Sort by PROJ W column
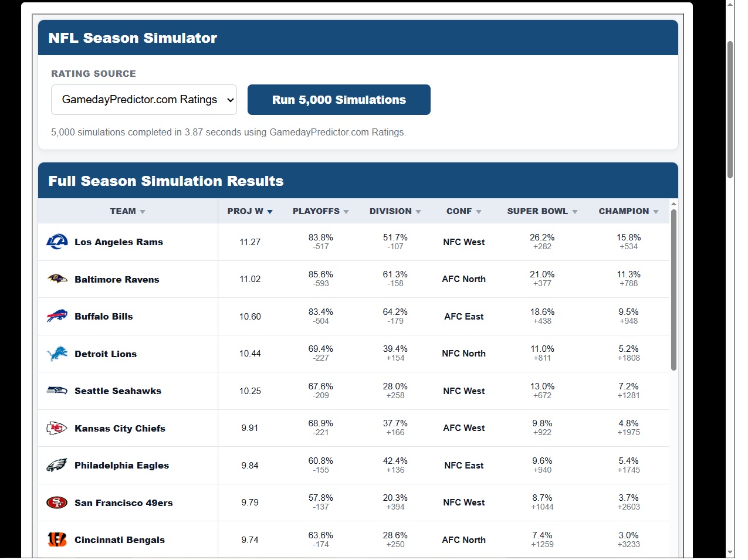The image size is (748, 560). 250,211
